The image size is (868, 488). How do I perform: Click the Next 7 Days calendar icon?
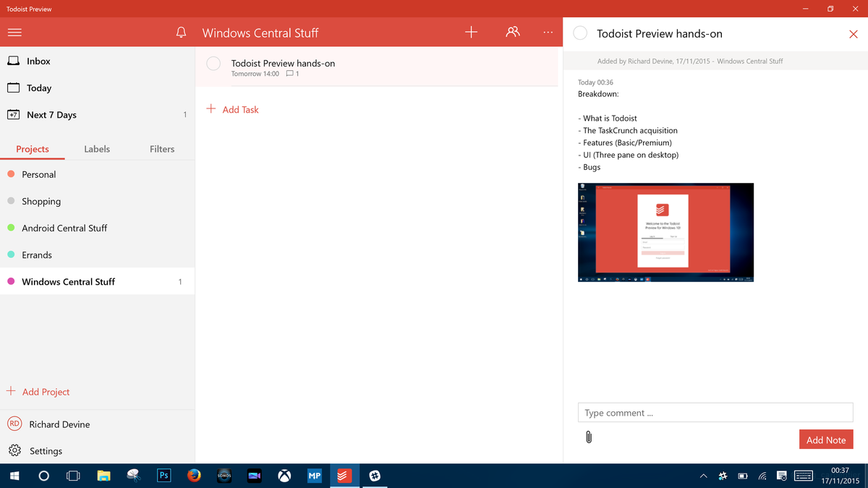pos(14,114)
